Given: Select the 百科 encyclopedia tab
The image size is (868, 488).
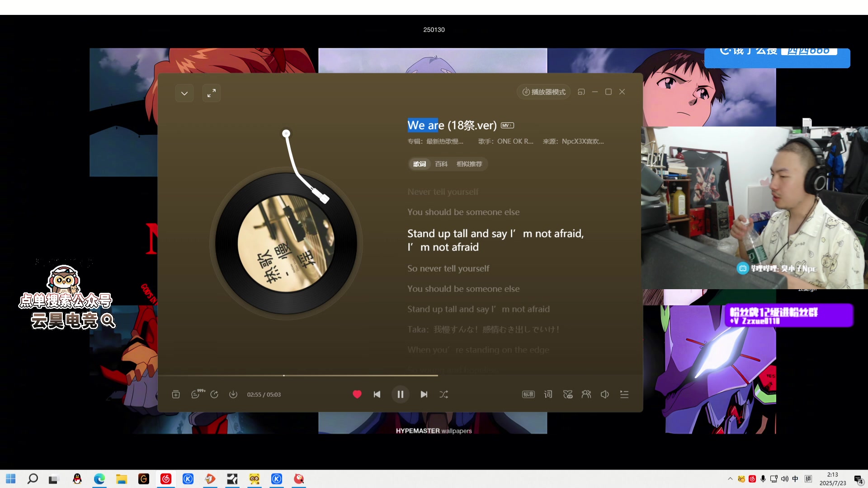Looking at the screenshot, I should [x=441, y=164].
